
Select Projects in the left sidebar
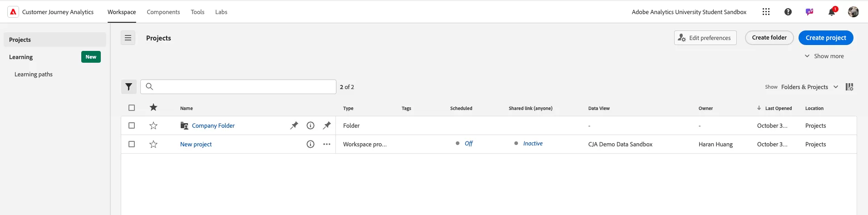[x=55, y=40]
